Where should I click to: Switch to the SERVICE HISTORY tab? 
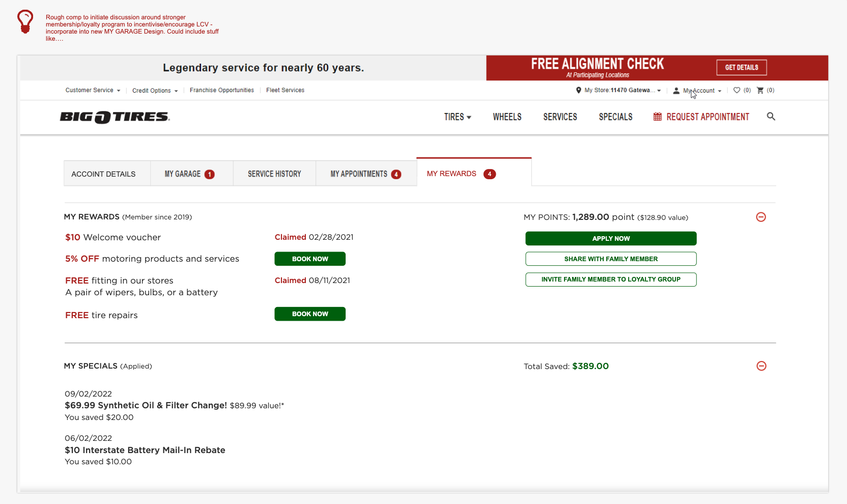coord(274,174)
